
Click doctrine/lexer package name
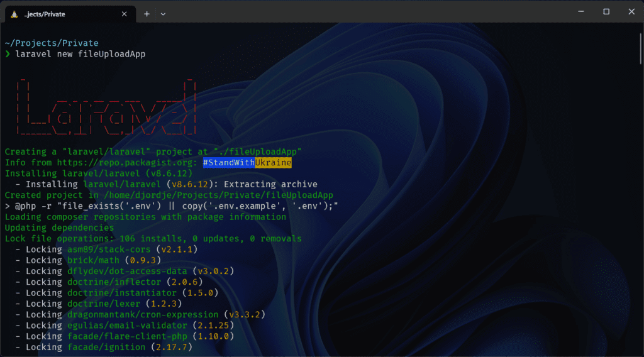(104, 304)
